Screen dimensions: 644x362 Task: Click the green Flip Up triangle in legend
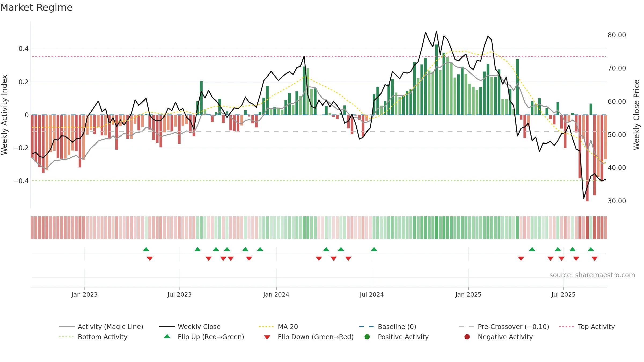coord(167,336)
